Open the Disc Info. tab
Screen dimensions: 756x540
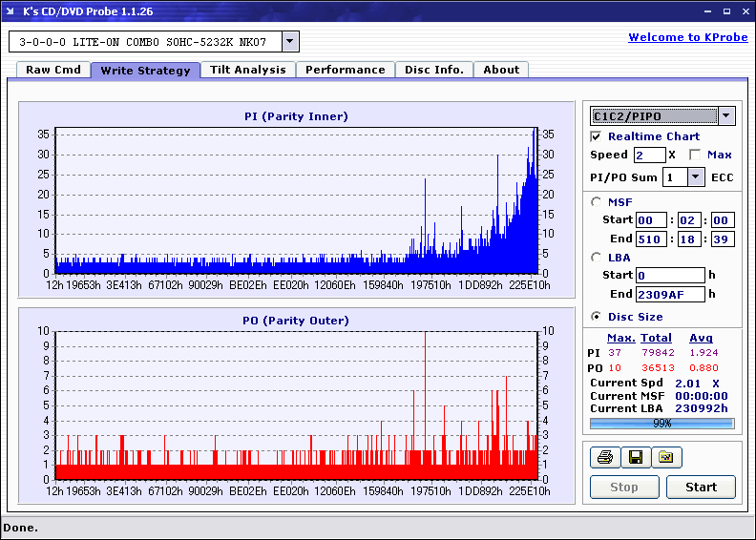coord(434,70)
